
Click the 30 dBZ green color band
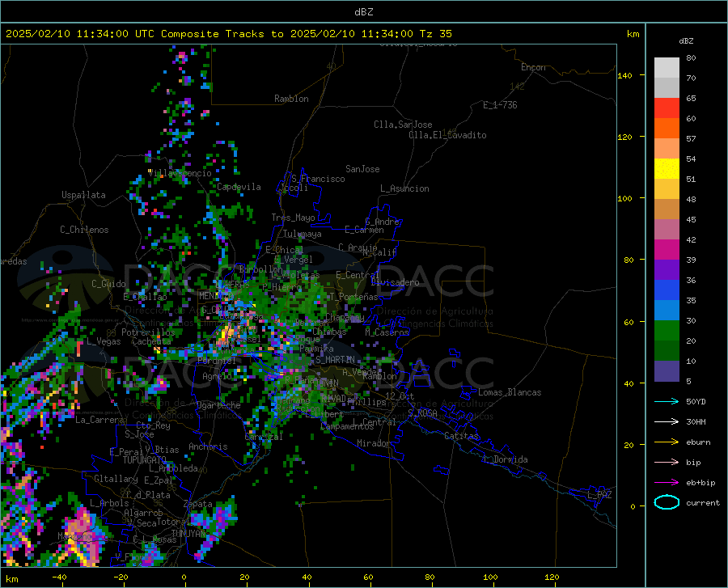tap(667, 331)
